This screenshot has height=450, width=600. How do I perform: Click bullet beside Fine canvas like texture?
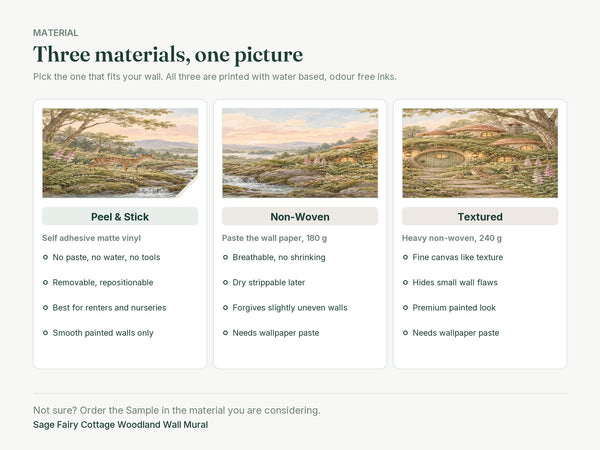click(405, 258)
